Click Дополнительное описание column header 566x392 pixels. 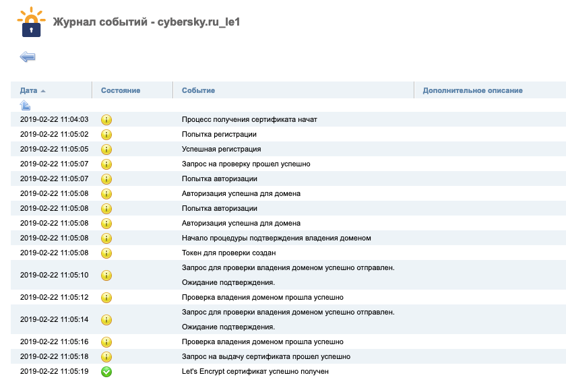point(472,90)
